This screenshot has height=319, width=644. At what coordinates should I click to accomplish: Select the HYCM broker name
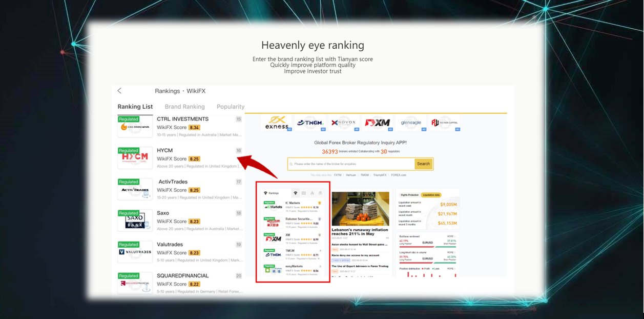click(165, 150)
